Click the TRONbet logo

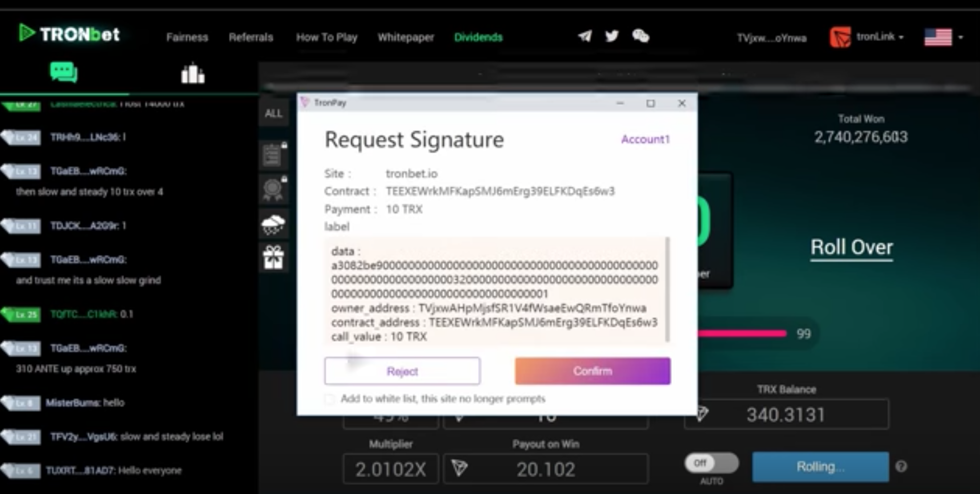click(69, 34)
